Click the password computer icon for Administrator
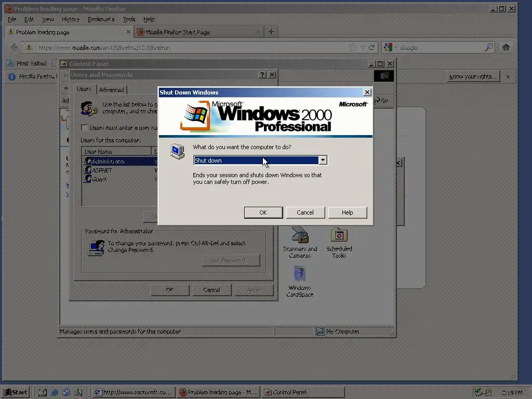Viewport: 532px width, 399px height. pyautogui.click(x=96, y=248)
